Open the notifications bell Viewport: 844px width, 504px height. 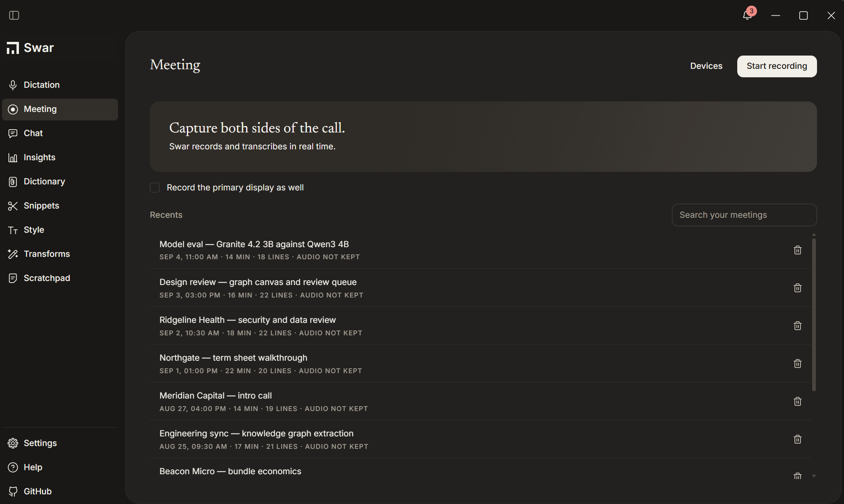click(747, 15)
